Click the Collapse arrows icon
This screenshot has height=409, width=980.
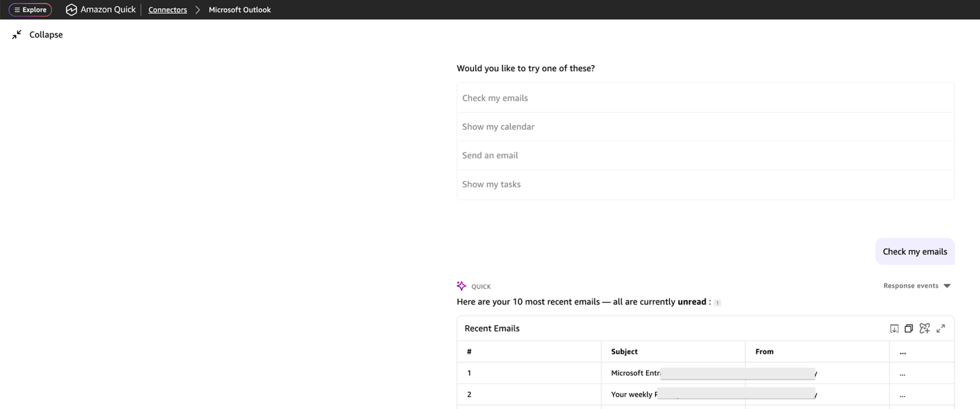[x=16, y=34]
